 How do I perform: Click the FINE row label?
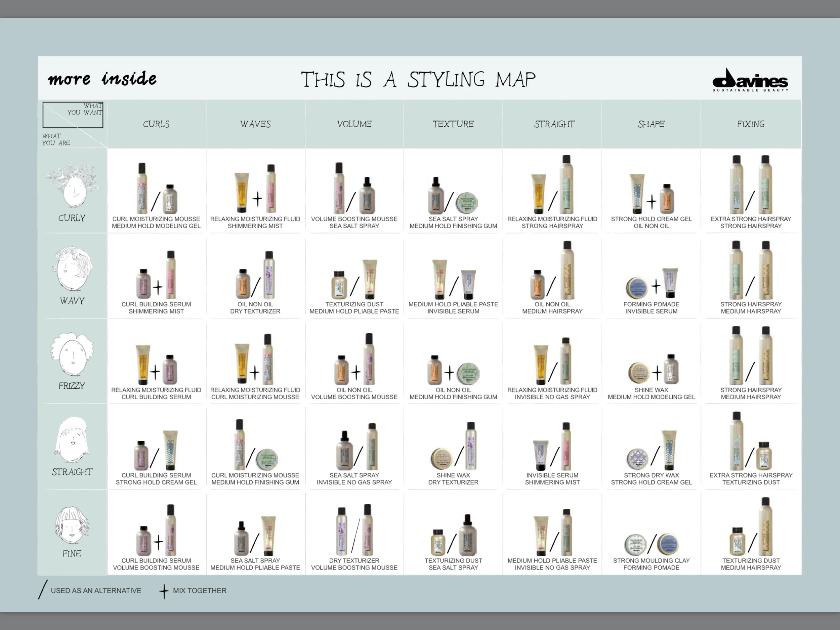point(72,554)
